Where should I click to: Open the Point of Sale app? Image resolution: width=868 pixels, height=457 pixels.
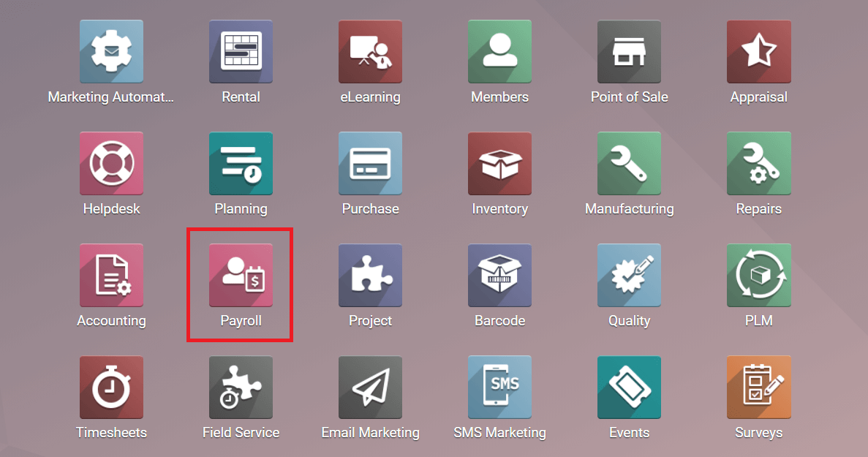(x=630, y=51)
